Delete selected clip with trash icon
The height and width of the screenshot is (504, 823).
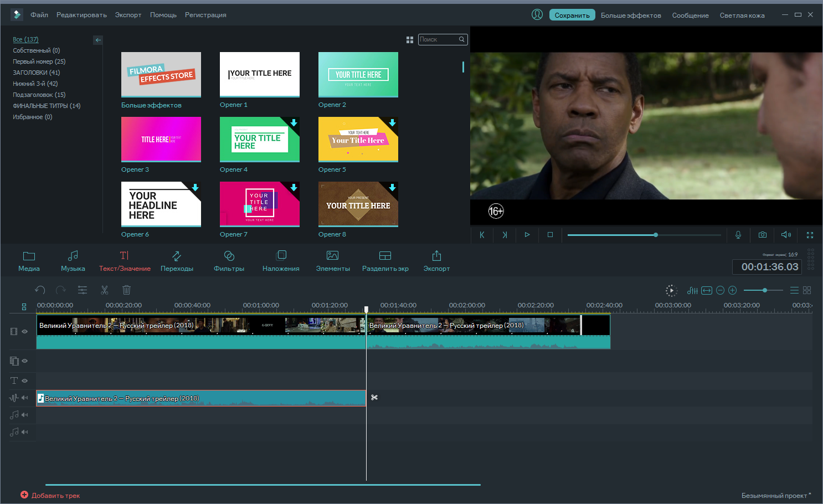(x=126, y=290)
